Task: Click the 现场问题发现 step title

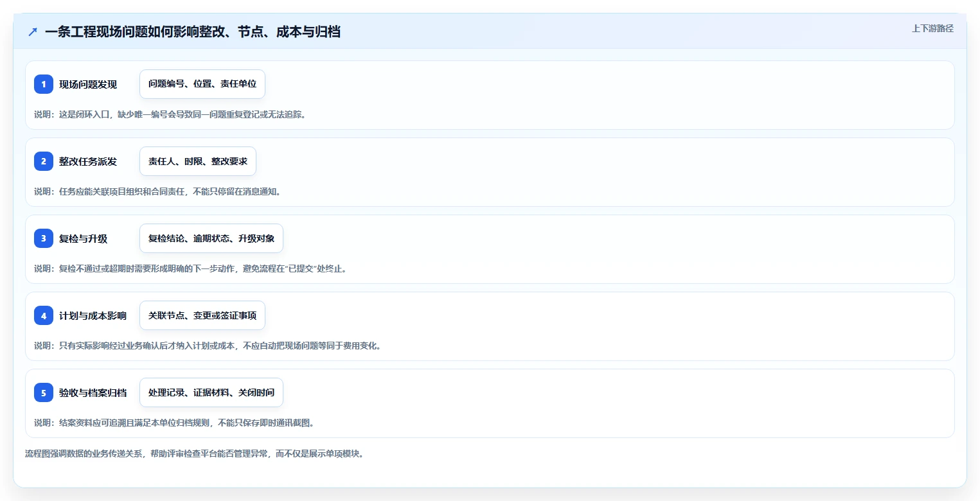Action: (88, 84)
